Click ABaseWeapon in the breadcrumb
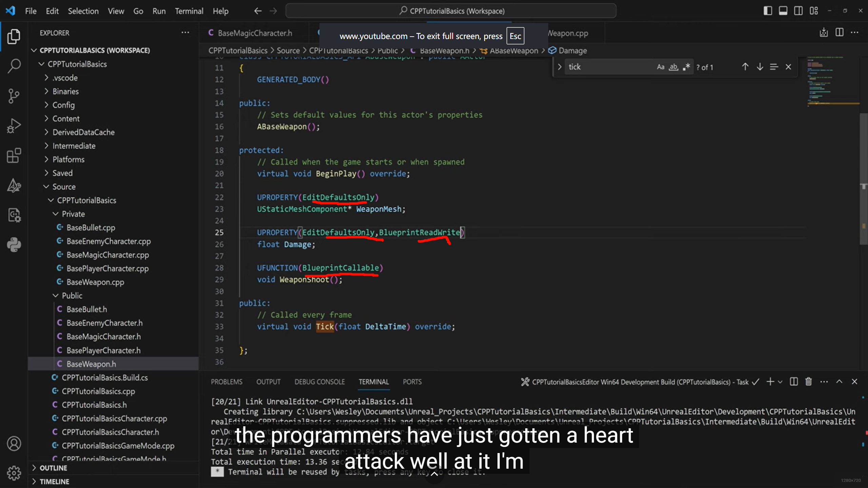The image size is (868, 488). [514, 51]
